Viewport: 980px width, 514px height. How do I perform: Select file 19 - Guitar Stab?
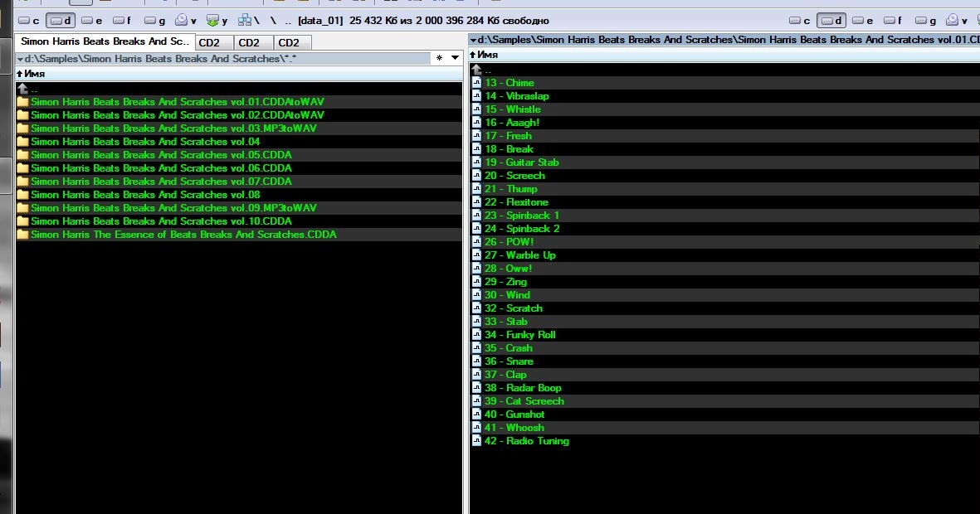click(x=522, y=162)
